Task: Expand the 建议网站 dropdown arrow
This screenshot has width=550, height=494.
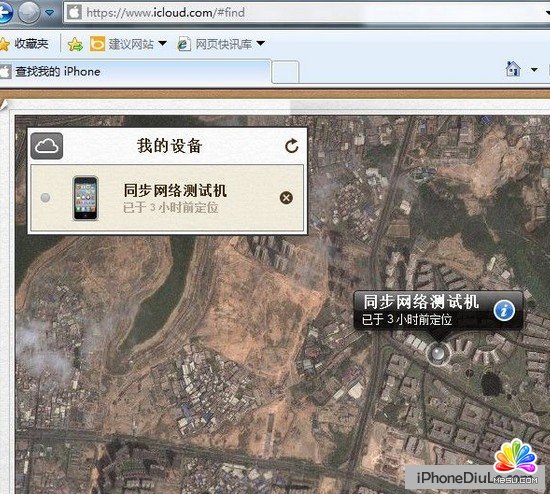Action: pos(162,44)
